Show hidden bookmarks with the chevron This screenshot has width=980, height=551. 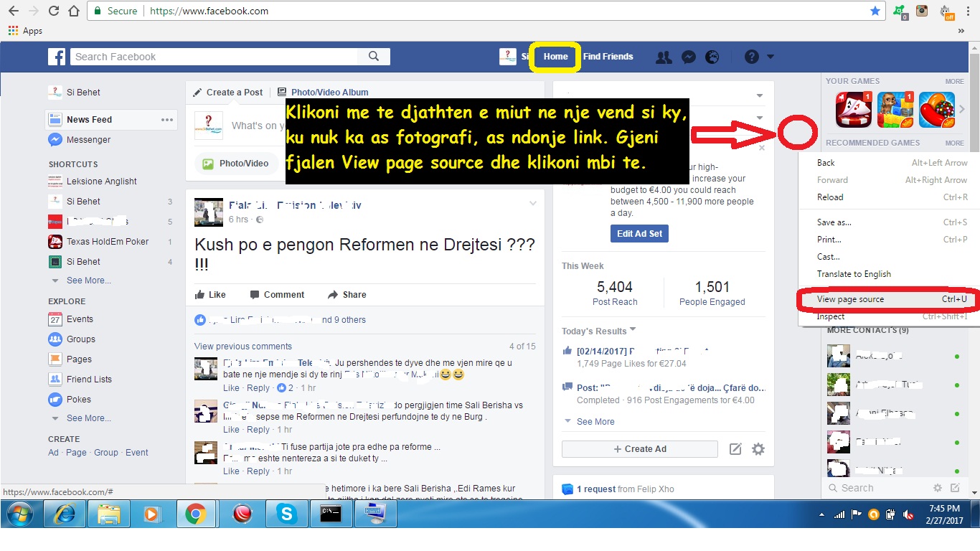[x=961, y=31]
